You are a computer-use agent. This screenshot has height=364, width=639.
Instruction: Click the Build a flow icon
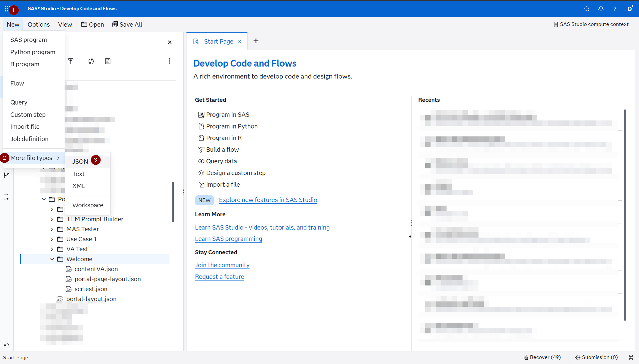pyautogui.click(x=201, y=150)
